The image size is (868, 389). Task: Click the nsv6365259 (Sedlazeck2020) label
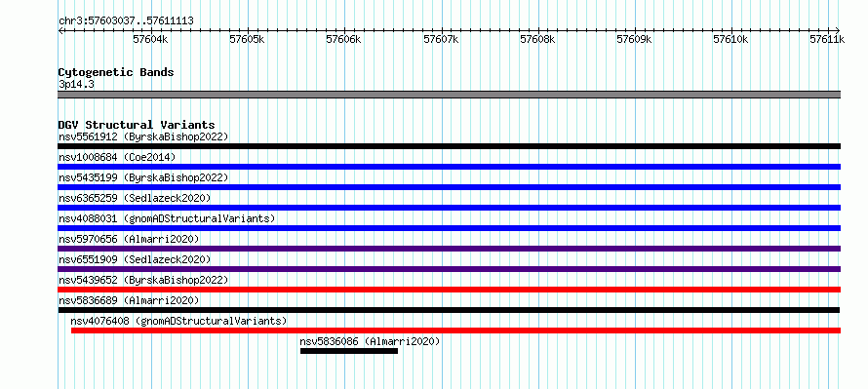(x=135, y=198)
